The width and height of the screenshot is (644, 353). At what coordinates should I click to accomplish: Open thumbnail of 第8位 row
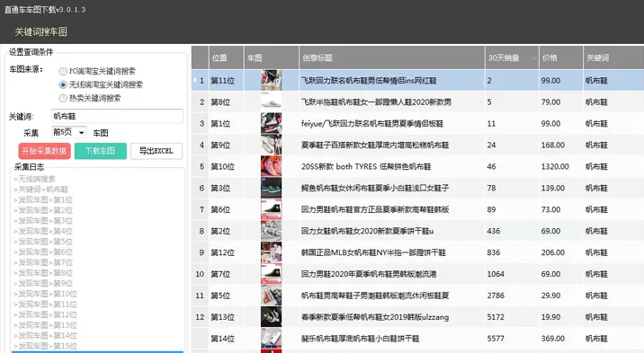271,102
